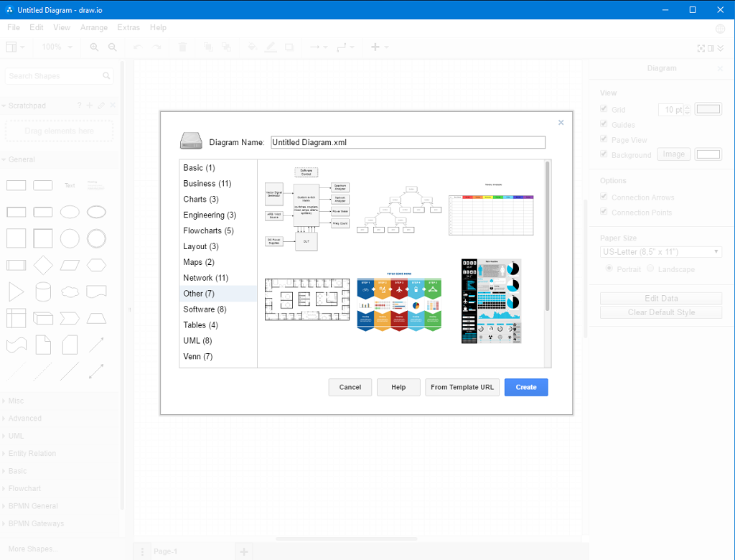Toggle the Connection Points checkbox

[x=604, y=212]
